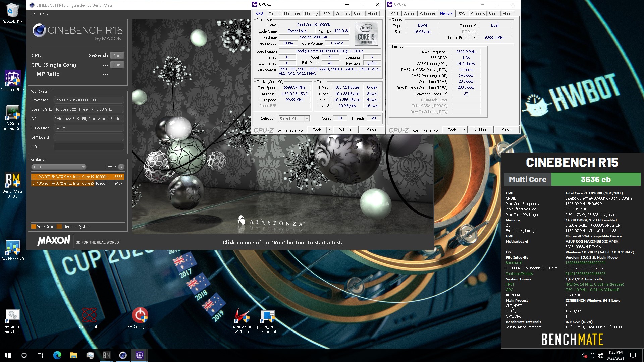The height and width of the screenshot is (362, 644).
Task: Click the orange Your Score legend swatch
Action: pos(34,227)
